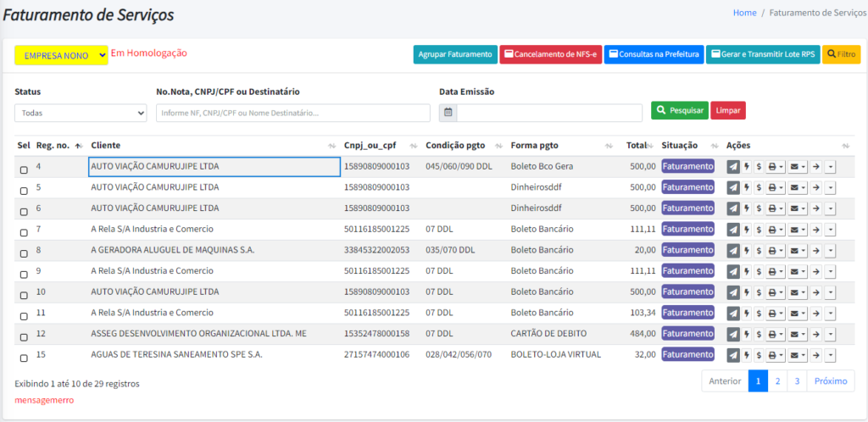
Task: Click arrow right icon in row 5
Action: (816, 188)
